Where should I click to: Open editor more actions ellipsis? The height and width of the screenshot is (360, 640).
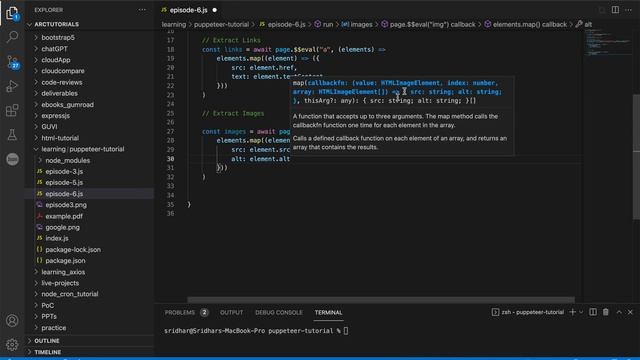coord(628,10)
